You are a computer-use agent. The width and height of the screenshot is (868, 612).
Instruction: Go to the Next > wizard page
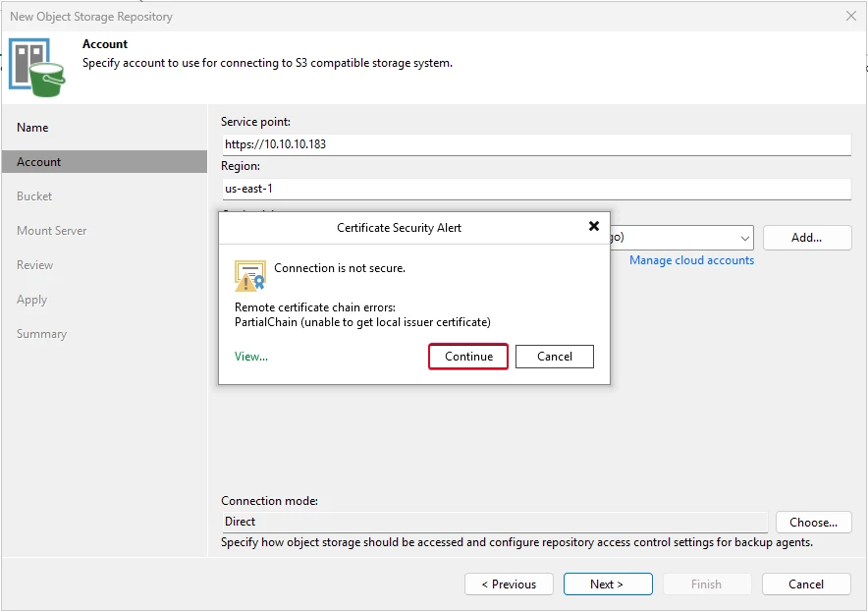(x=608, y=584)
